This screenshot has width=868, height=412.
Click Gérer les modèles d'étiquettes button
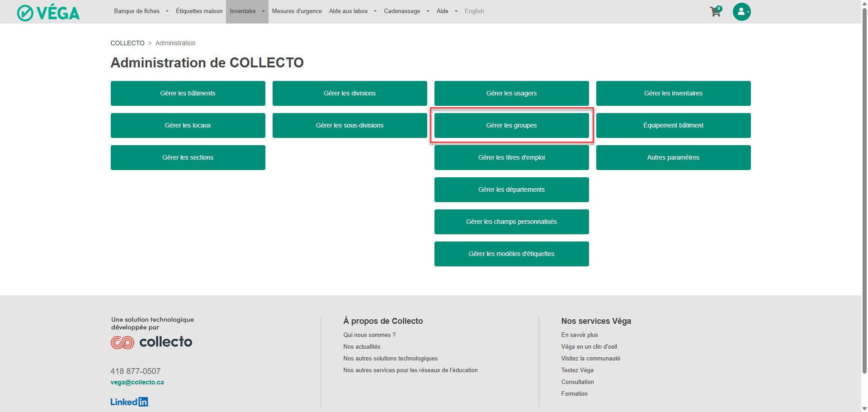pos(511,254)
